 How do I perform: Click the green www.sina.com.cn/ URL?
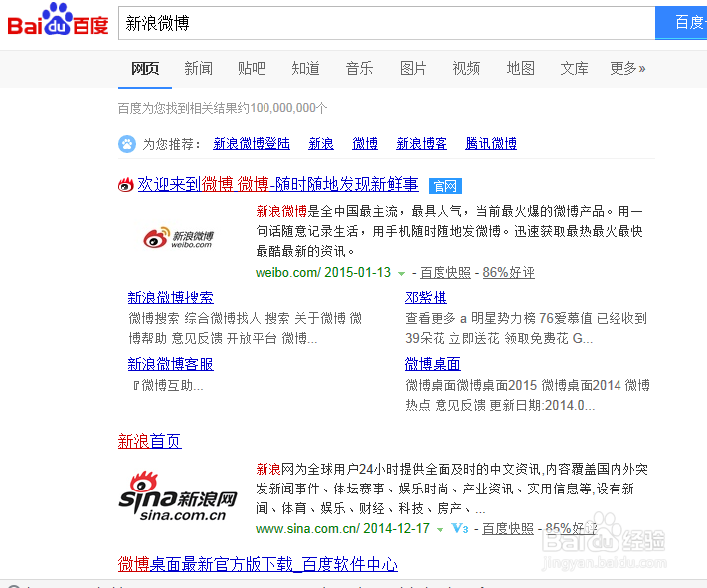(307, 528)
